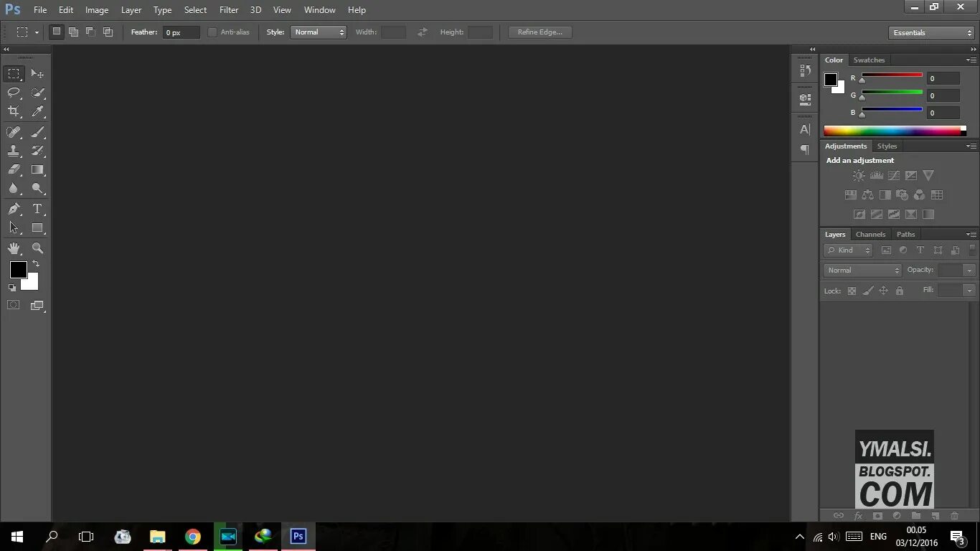Image resolution: width=980 pixels, height=551 pixels.
Task: Select the Clone Stamp tool
Action: 14,151
